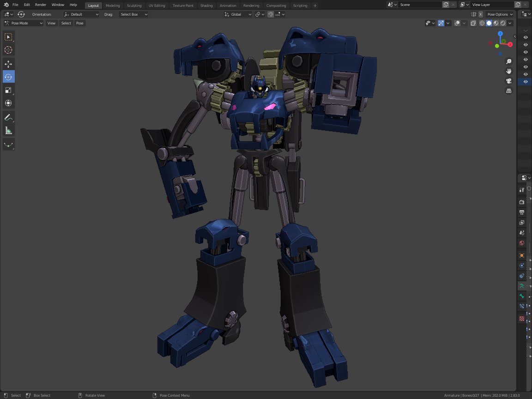Open the View Layer properties tab

pos(522,223)
